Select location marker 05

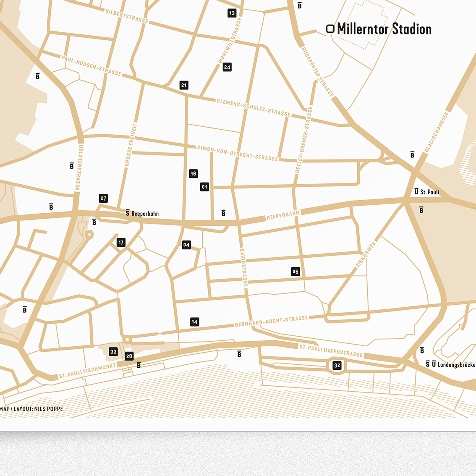296,272
